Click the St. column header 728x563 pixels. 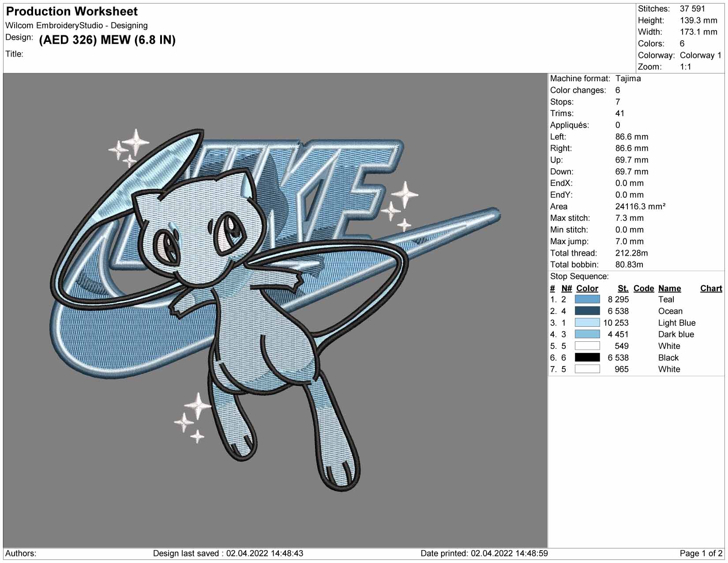623,288
